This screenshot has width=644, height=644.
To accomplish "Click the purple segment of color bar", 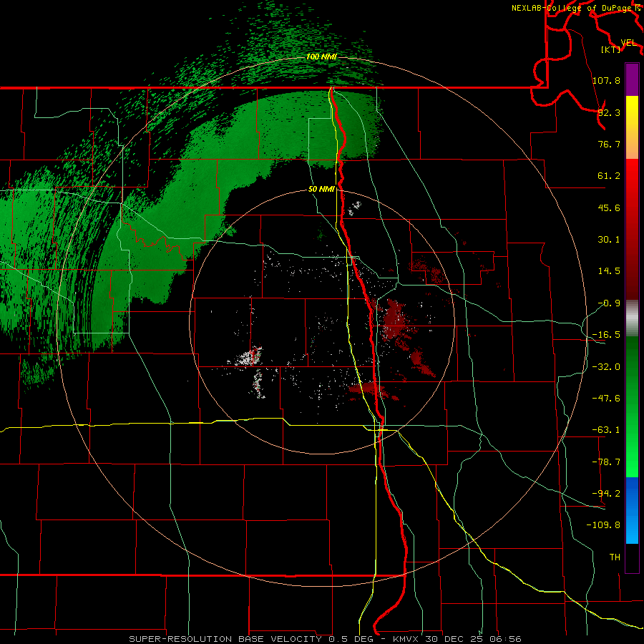I will 632,79.
